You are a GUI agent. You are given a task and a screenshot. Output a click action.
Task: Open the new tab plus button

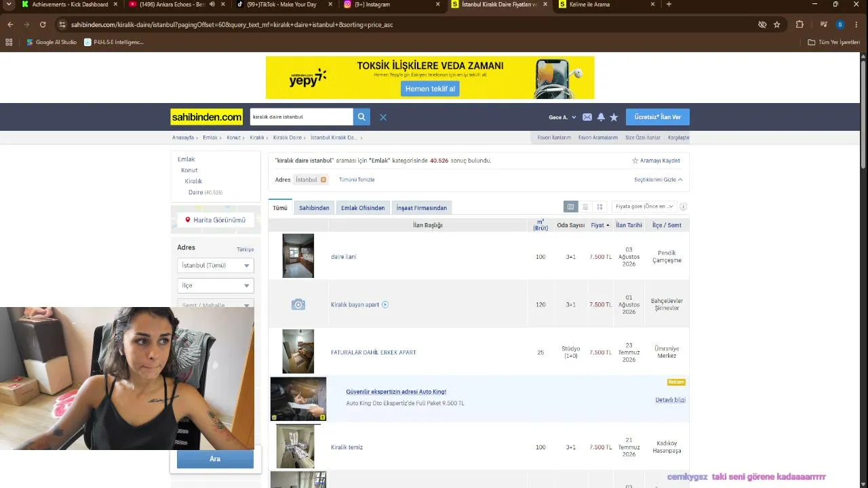[669, 4]
